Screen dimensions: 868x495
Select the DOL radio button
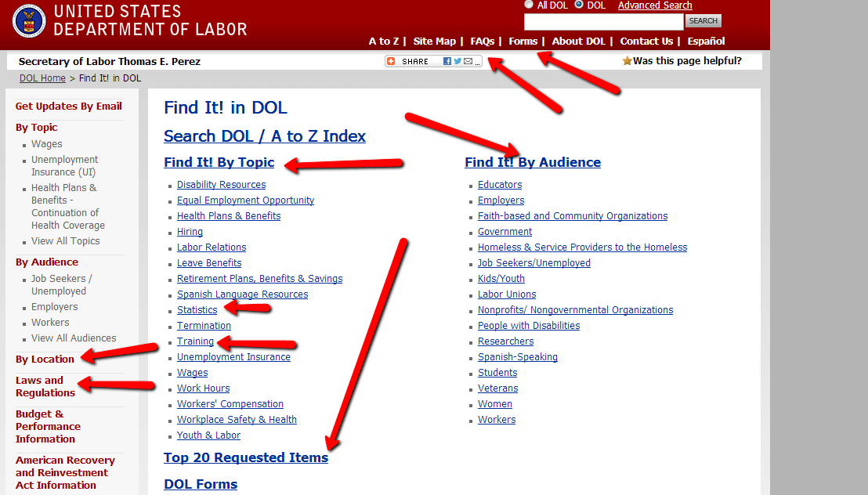point(579,5)
